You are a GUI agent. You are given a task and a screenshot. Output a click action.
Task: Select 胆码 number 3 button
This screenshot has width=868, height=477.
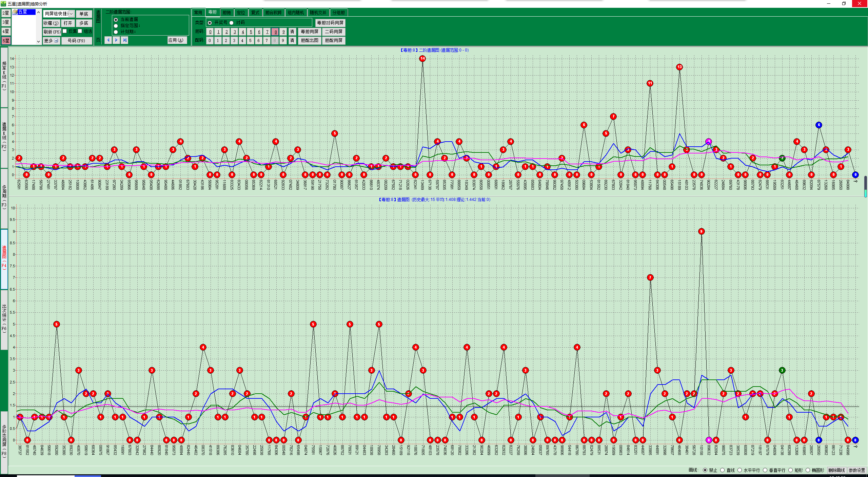click(235, 32)
